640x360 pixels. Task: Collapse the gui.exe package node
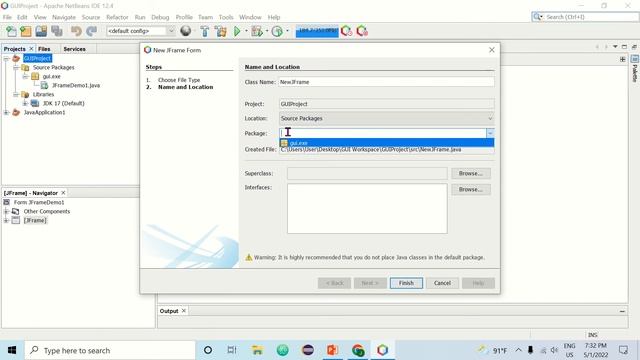25,77
